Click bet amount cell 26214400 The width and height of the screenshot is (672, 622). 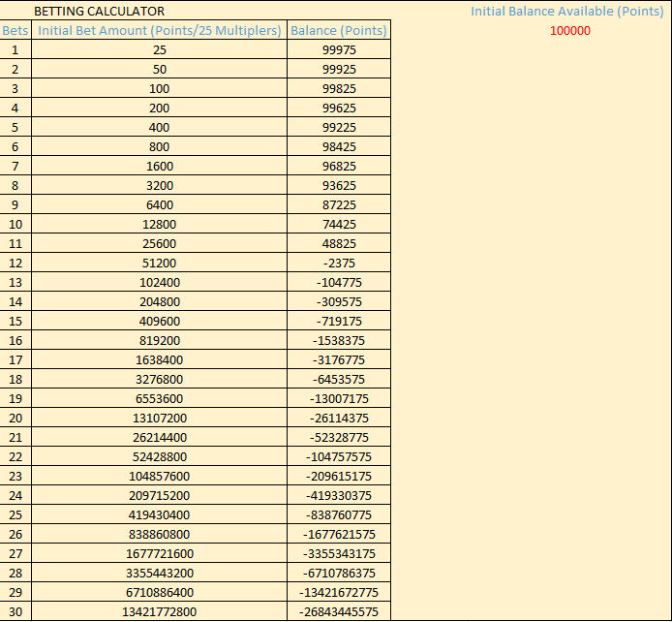point(160,437)
